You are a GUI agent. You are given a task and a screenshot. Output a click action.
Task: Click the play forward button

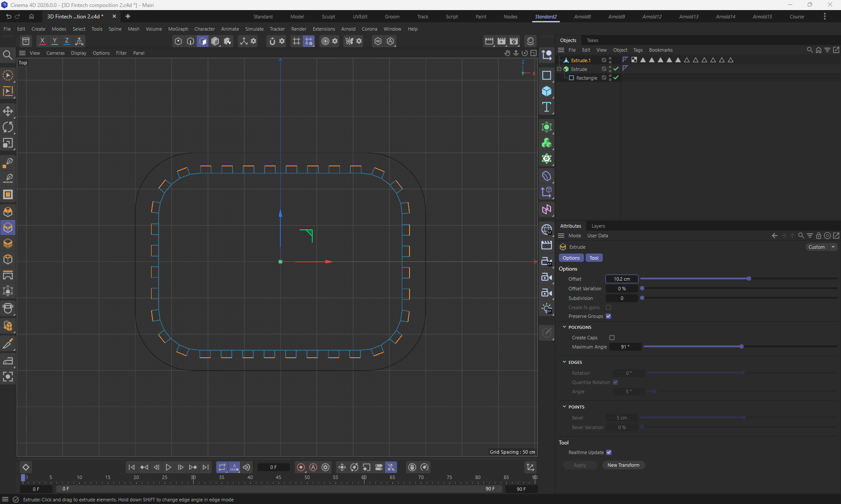168,467
